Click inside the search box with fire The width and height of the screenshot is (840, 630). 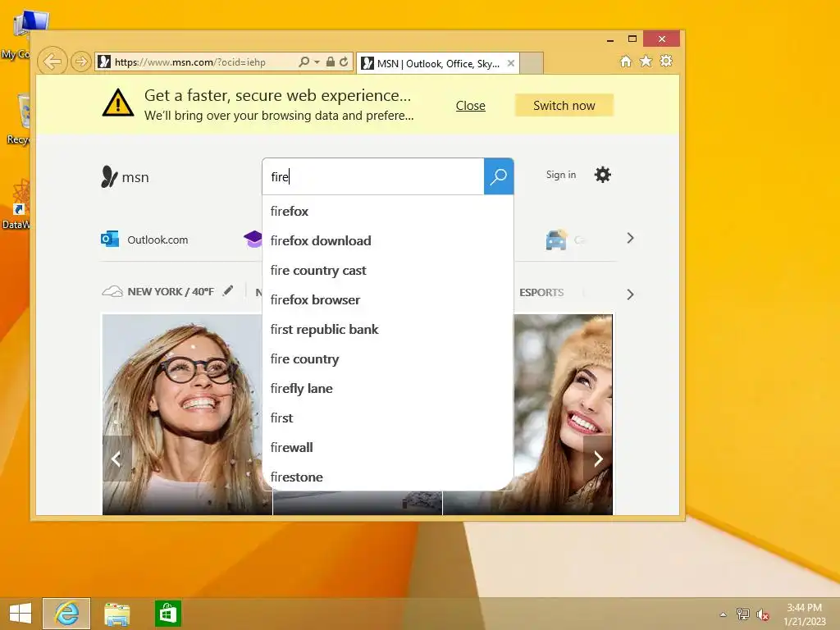(373, 177)
